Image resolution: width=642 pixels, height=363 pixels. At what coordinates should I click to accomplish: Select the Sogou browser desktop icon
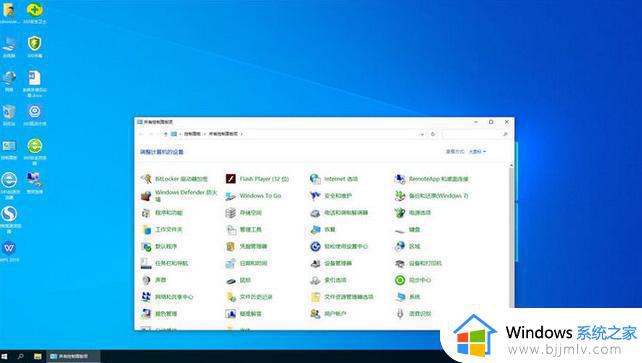(x=10, y=219)
